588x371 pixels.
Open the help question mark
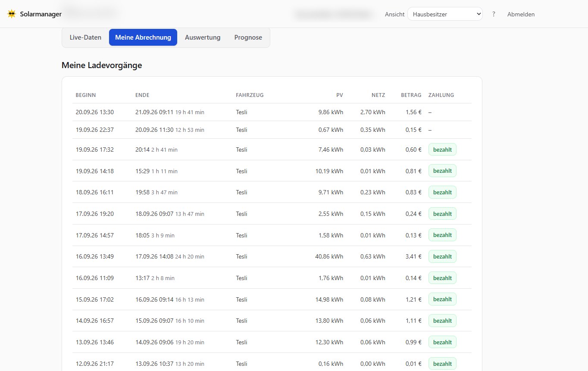(494, 14)
